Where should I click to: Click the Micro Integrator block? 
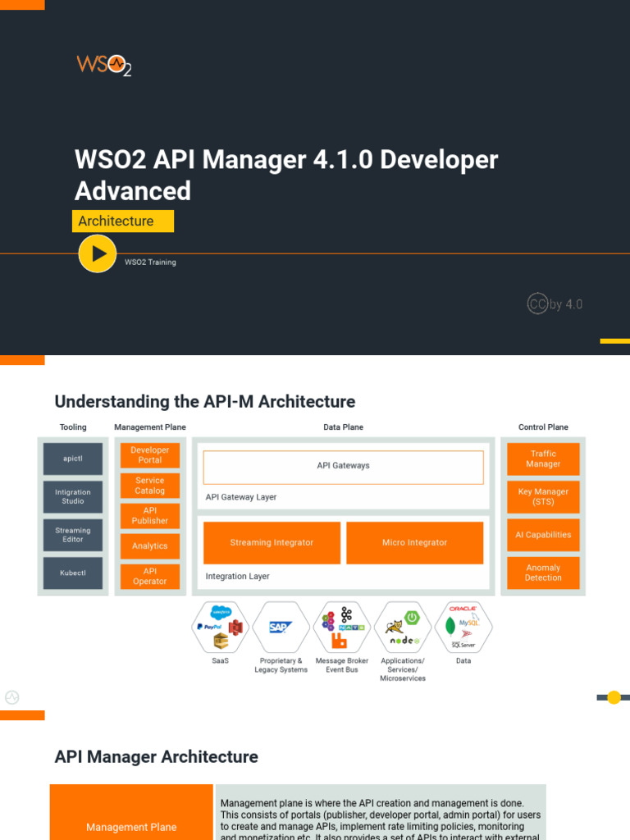[414, 543]
